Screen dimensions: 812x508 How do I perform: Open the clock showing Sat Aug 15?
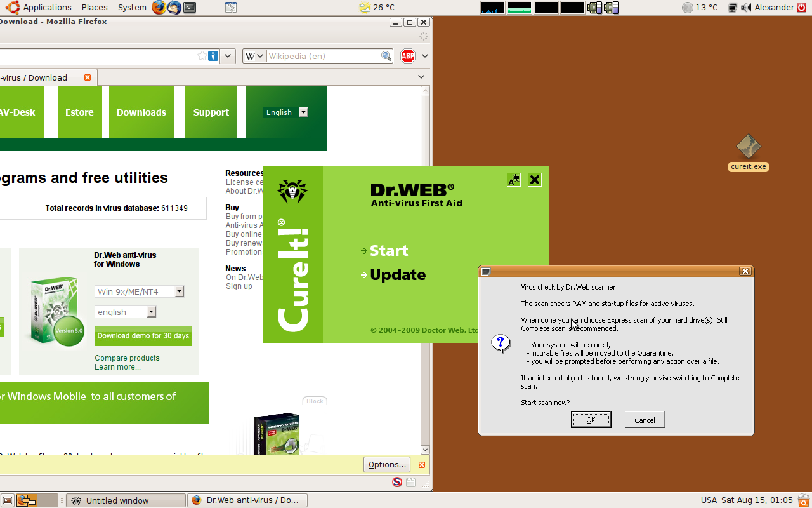pyautogui.click(x=757, y=500)
